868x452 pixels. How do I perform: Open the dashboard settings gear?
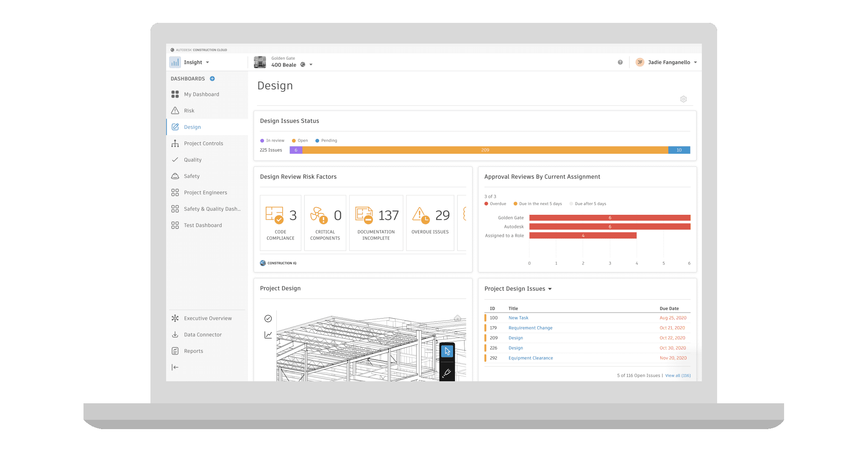683,99
